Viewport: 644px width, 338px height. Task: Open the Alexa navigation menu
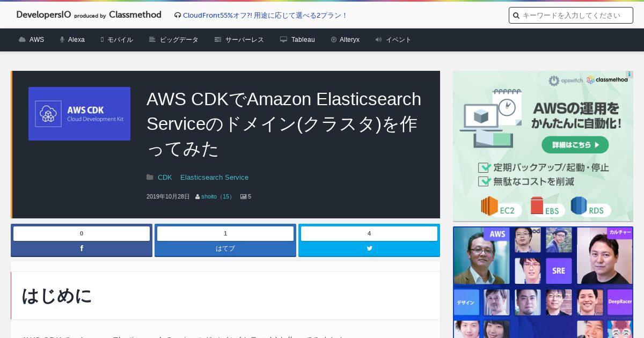coord(72,40)
